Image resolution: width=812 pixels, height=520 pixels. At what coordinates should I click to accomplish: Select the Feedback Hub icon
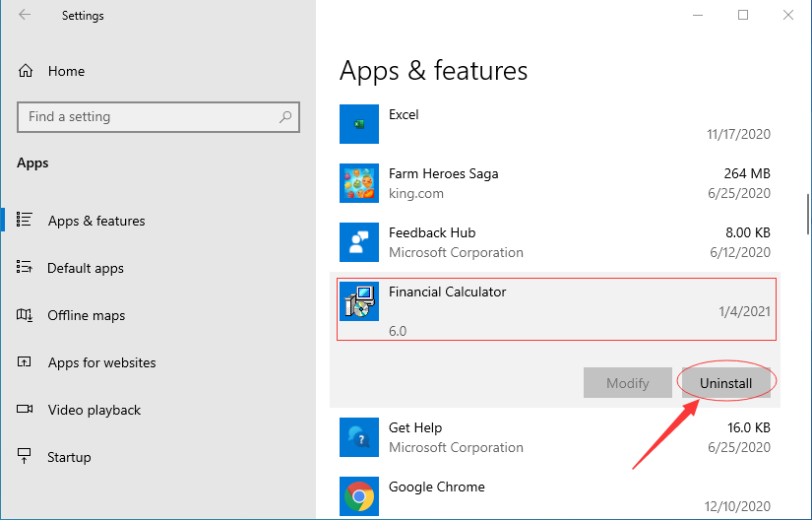tap(359, 242)
